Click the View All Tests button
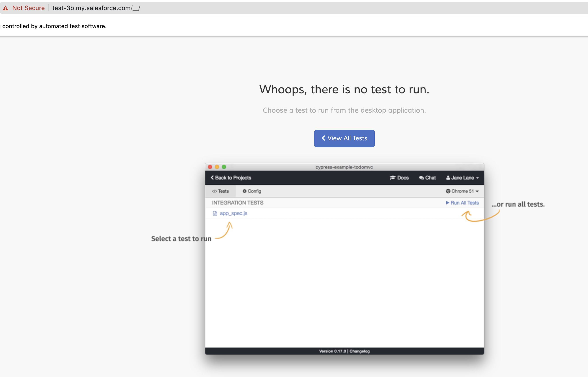The image size is (588, 377). (x=344, y=138)
